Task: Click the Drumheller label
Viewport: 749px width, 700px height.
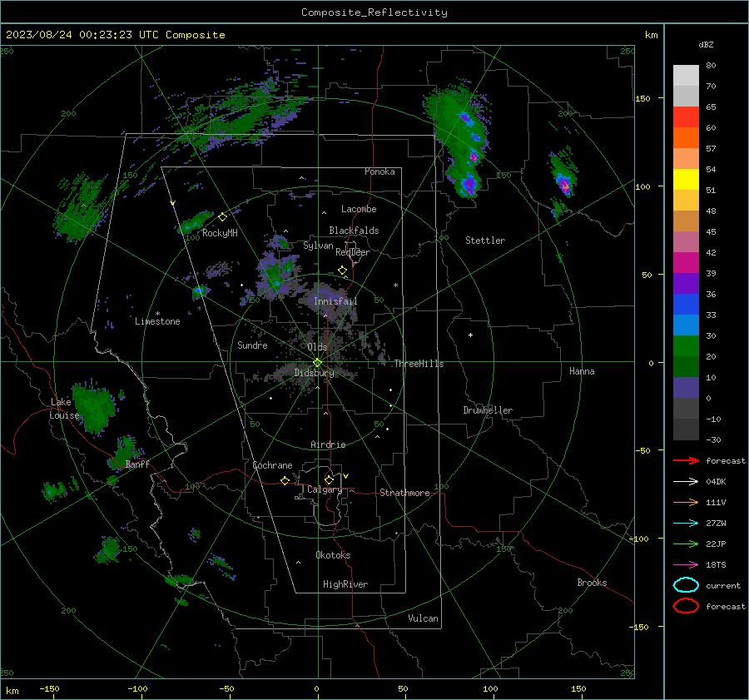Action: tap(488, 410)
